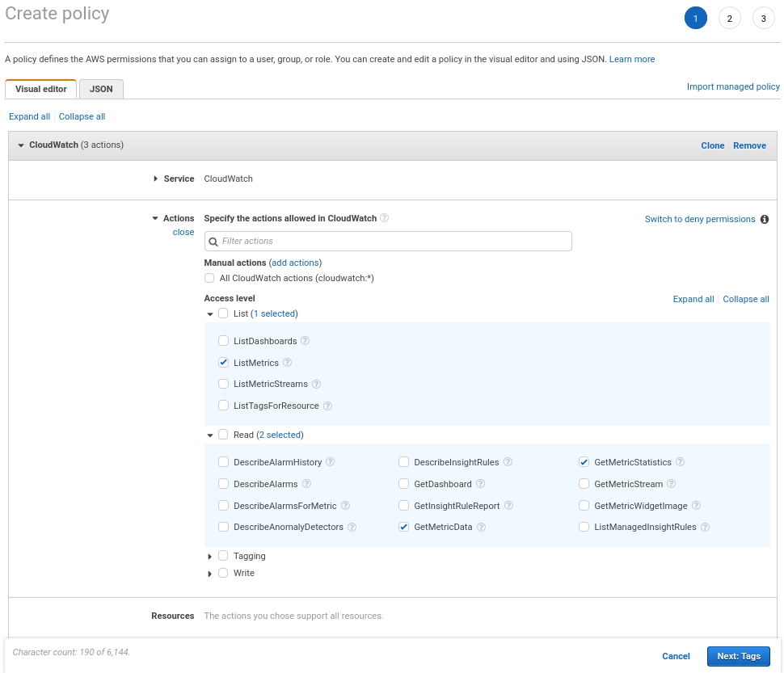Screen dimensions: 784x673
Task: Click inside the Filter actions input field
Action: tap(388, 241)
